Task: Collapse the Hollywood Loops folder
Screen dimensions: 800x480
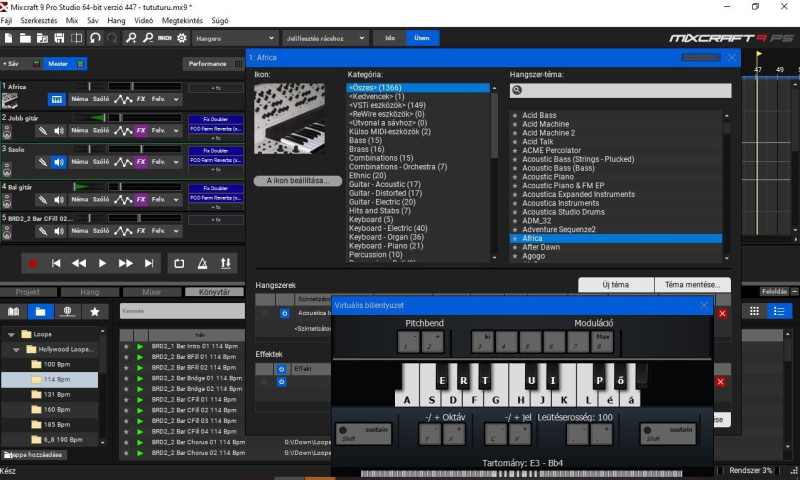Action: (x=18, y=350)
